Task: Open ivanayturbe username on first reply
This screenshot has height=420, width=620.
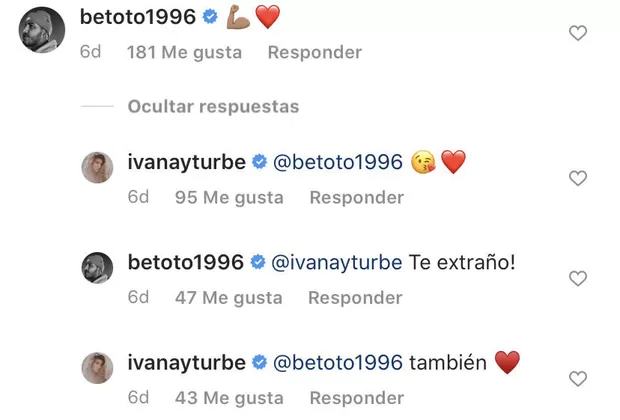Action: click(x=186, y=162)
